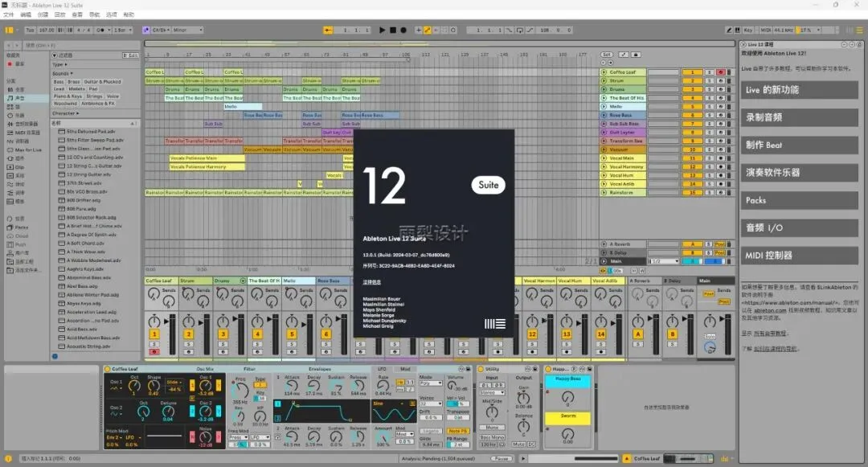Open the 1 Bar quantization dropdown
This screenshot has width=868, height=467.
click(122, 30)
